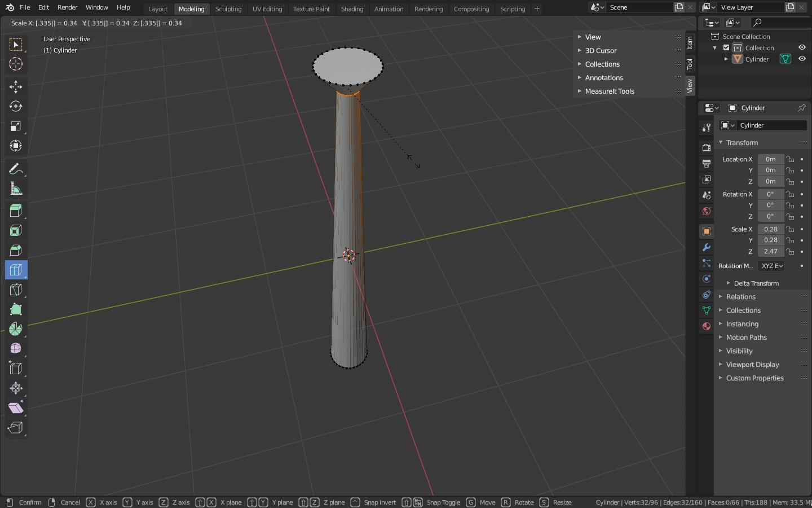Switch to the UV Editing workspace tab
This screenshot has width=812, height=508.
(x=267, y=8)
